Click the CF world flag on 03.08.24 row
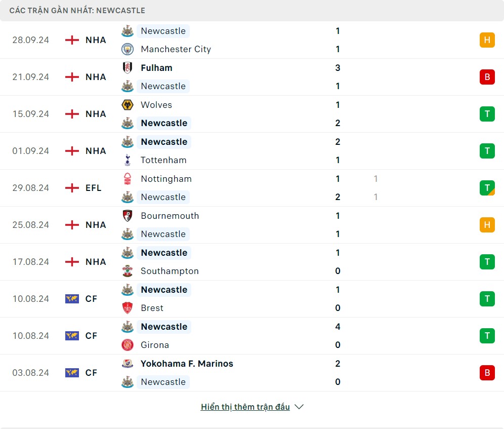This screenshot has height=429, width=504. click(x=72, y=373)
